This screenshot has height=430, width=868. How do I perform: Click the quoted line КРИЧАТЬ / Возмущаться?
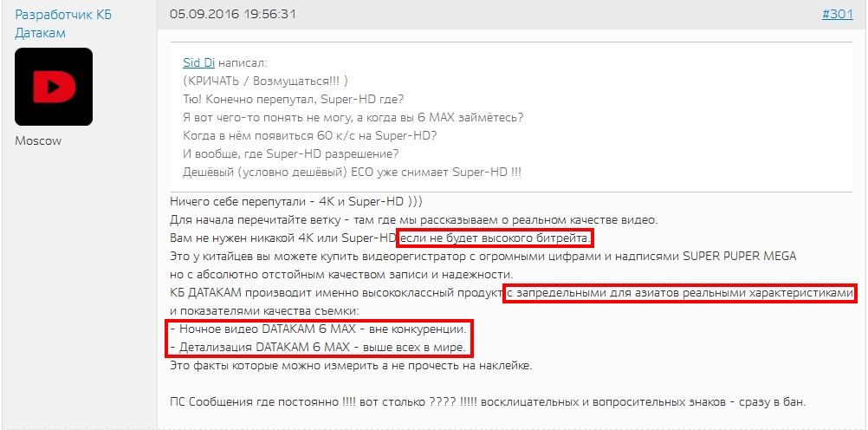[265, 81]
